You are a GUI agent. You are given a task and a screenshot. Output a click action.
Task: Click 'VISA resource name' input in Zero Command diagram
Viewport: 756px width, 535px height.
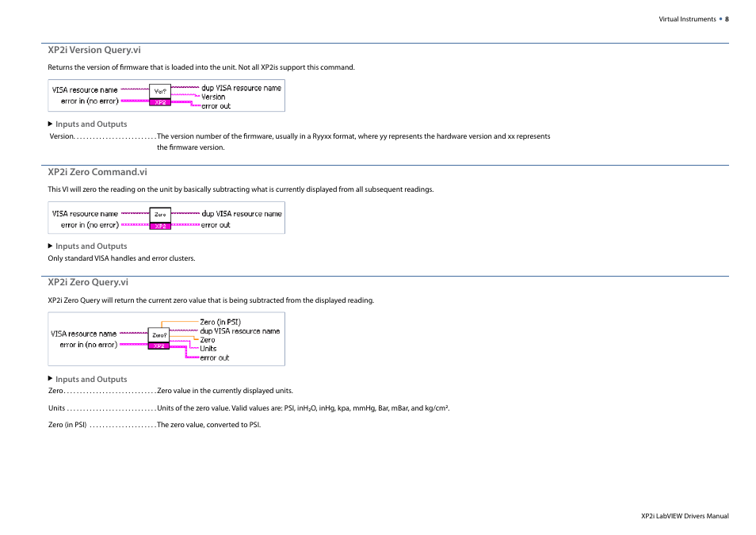tap(85, 214)
